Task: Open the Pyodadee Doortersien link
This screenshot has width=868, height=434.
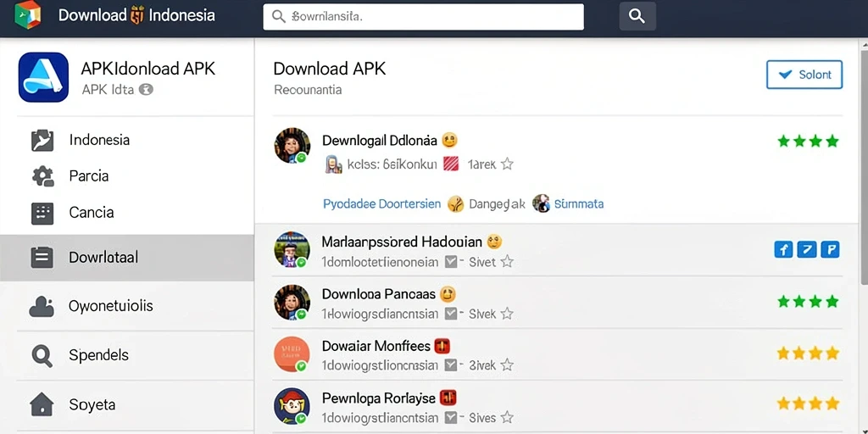Action: point(382,204)
